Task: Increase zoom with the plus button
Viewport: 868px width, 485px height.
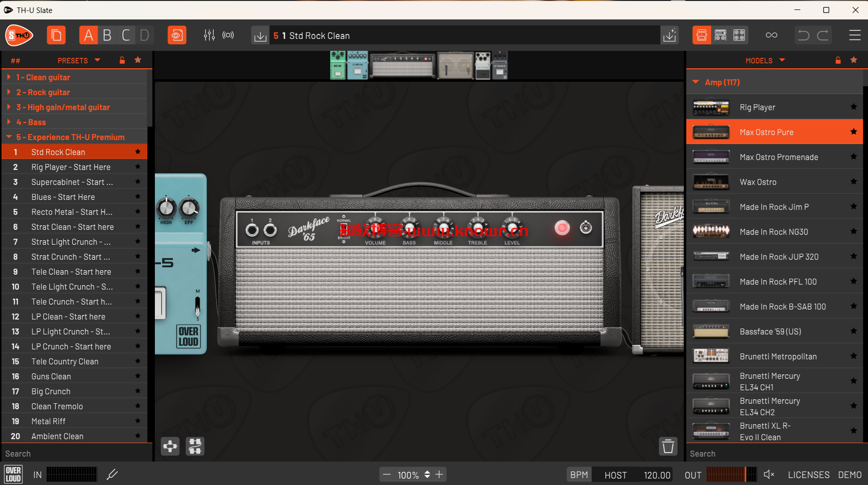Action: (439, 475)
